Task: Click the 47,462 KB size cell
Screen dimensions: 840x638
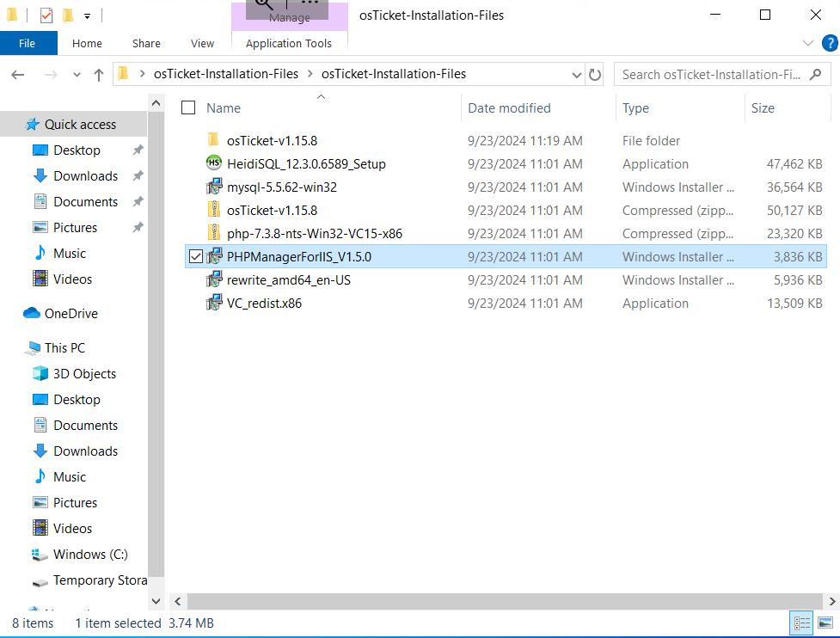Action: [x=794, y=164]
